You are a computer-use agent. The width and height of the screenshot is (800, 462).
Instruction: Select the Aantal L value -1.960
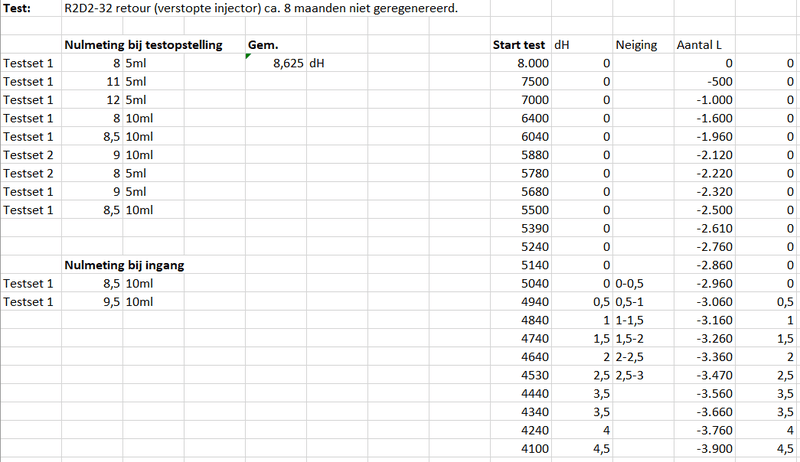tap(714, 137)
